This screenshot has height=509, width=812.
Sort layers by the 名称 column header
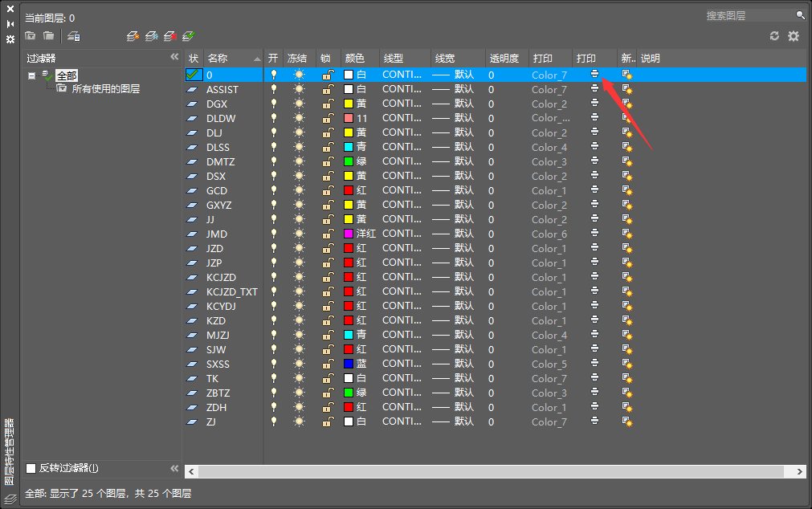pos(229,59)
